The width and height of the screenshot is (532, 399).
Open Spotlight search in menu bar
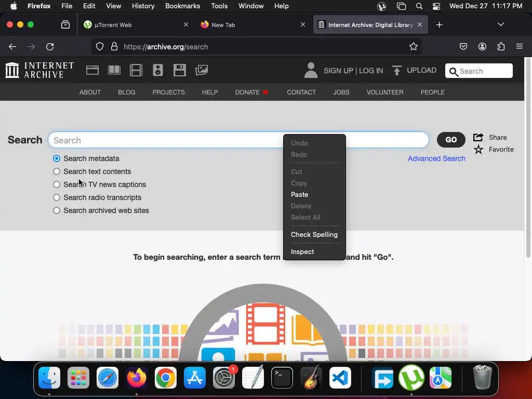[419, 6]
